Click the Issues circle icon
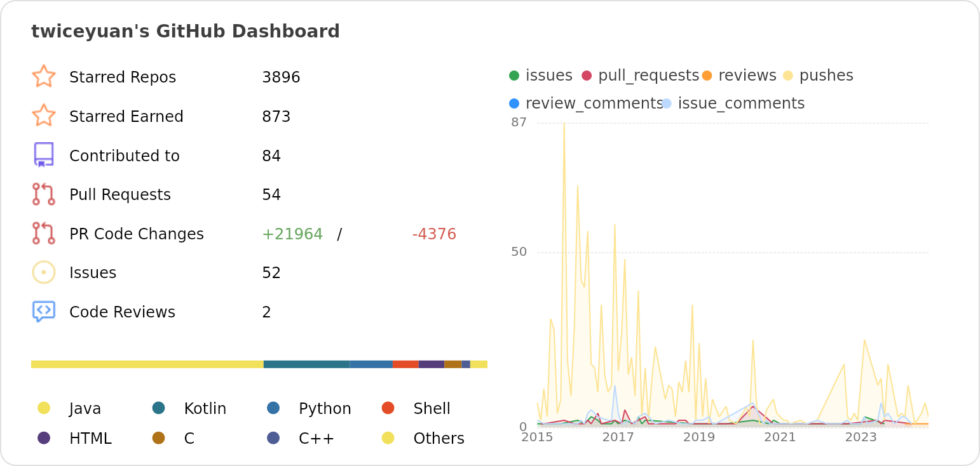 (x=44, y=272)
